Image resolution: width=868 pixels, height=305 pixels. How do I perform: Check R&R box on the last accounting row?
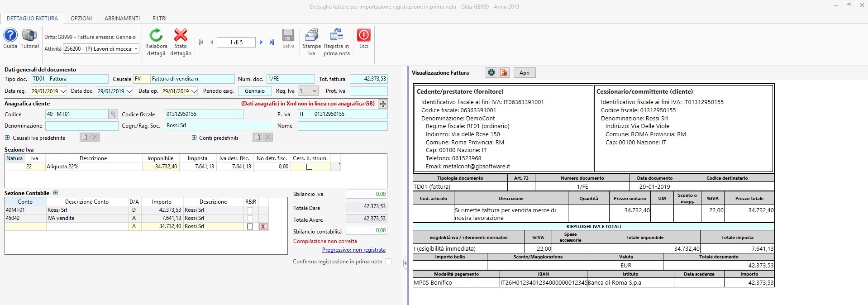coord(250,226)
